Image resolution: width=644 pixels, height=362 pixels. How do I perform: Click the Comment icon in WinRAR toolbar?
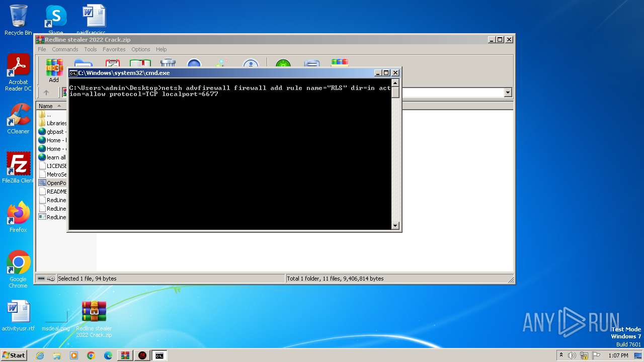tap(312, 63)
